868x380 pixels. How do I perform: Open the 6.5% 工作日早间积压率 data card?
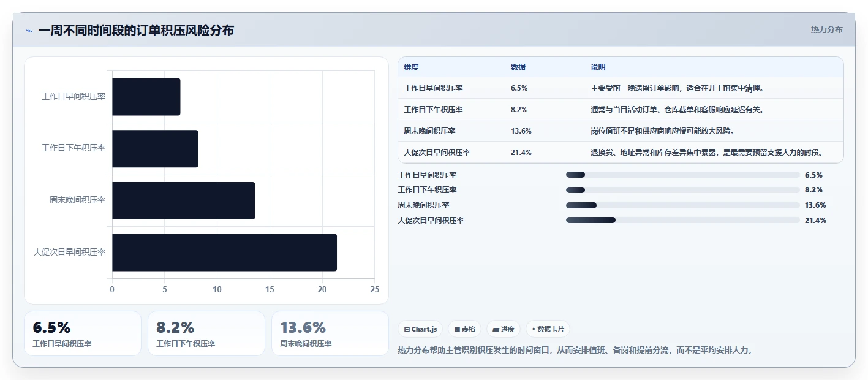[83, 333]
